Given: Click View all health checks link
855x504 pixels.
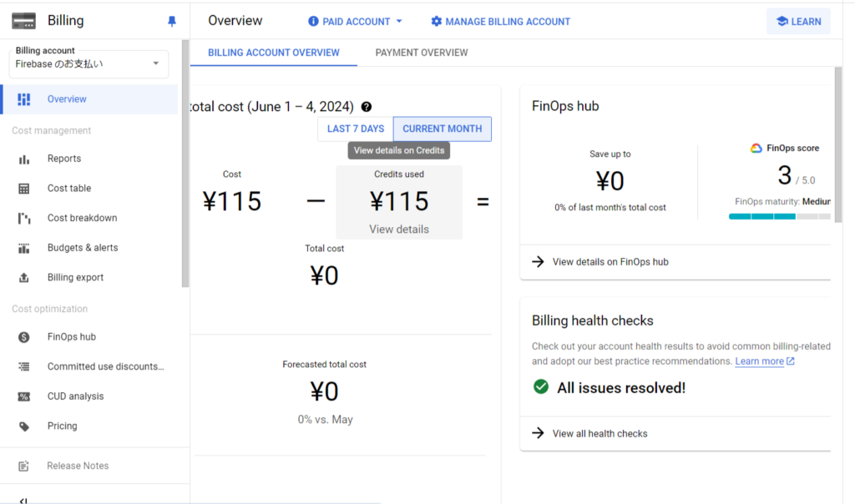Looking at the screenshot, I should pyautogui.click(x=600, y=434).
